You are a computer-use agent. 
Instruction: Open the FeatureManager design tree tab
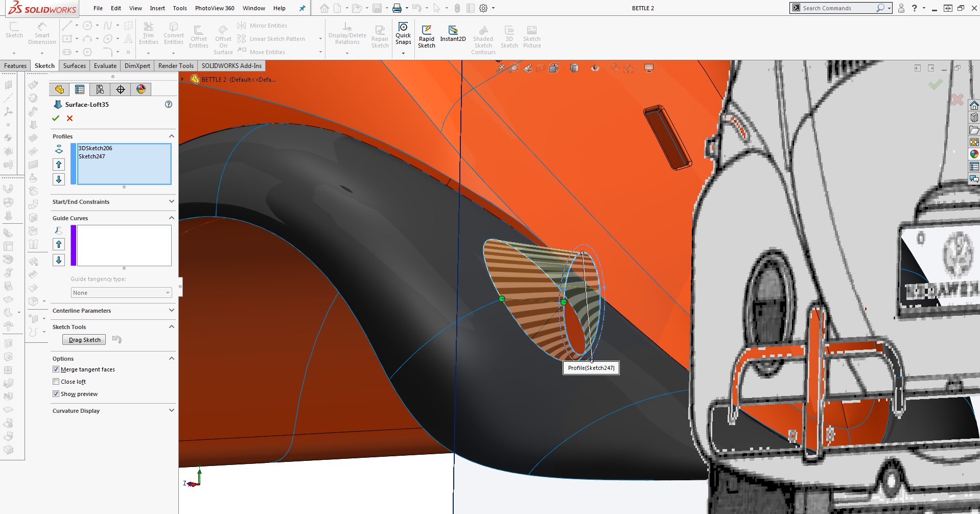[x=59, y=89]
